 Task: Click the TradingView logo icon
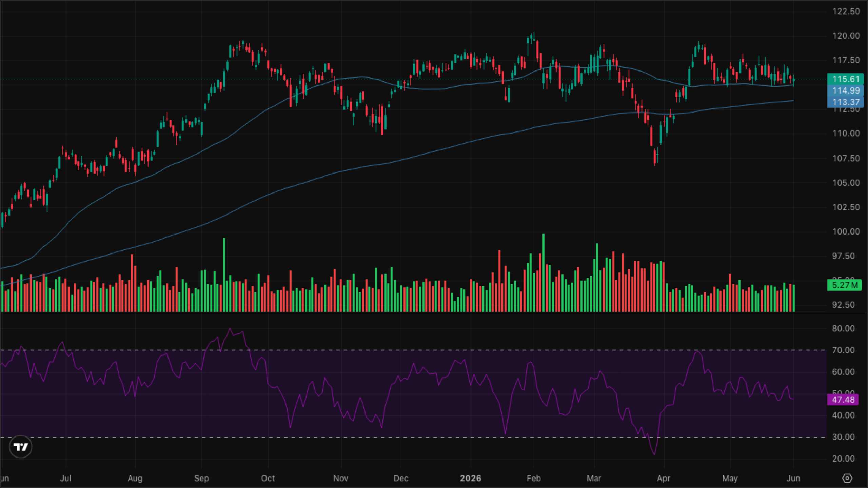pos(21,447)
